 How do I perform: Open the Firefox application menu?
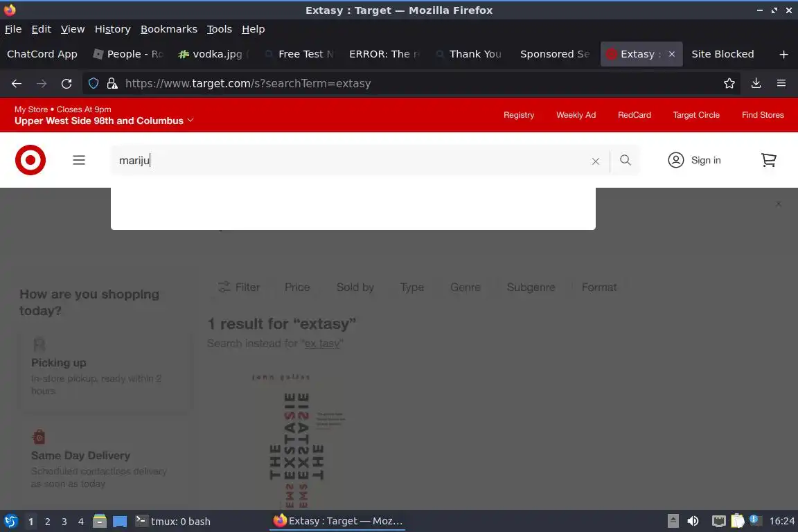pyautogui.click(x=781, y=84)
